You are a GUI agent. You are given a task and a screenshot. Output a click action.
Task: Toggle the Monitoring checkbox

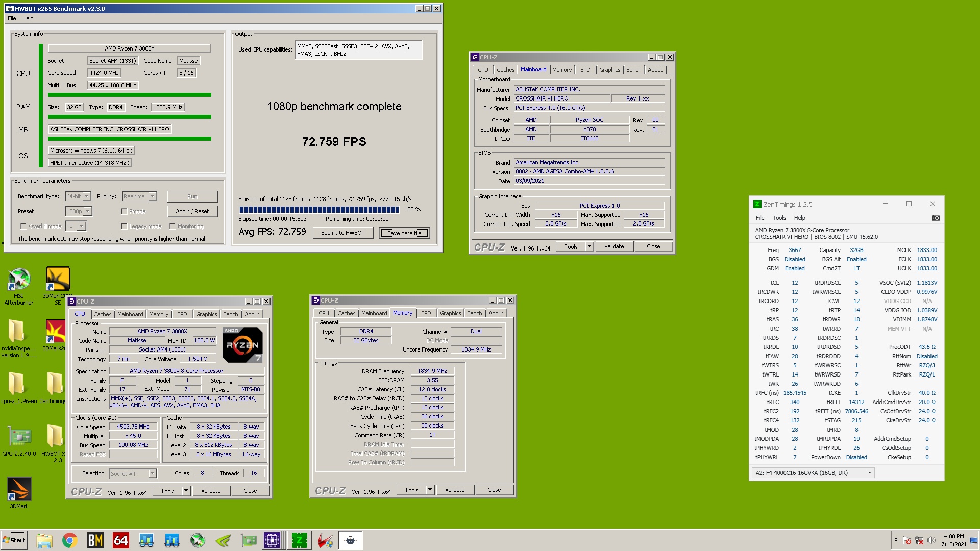pyautogui.click(x=173, y=226)
